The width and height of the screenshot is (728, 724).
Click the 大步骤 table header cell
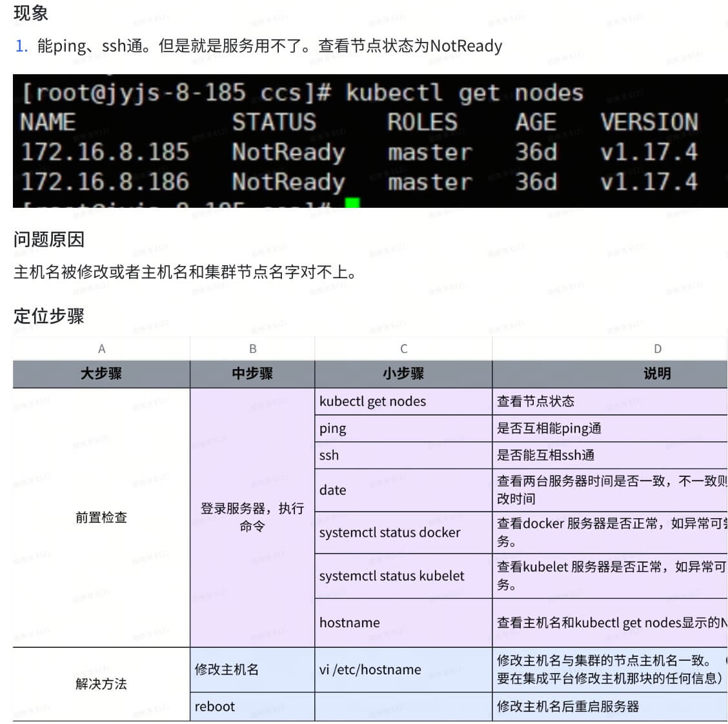coord(101,374)
